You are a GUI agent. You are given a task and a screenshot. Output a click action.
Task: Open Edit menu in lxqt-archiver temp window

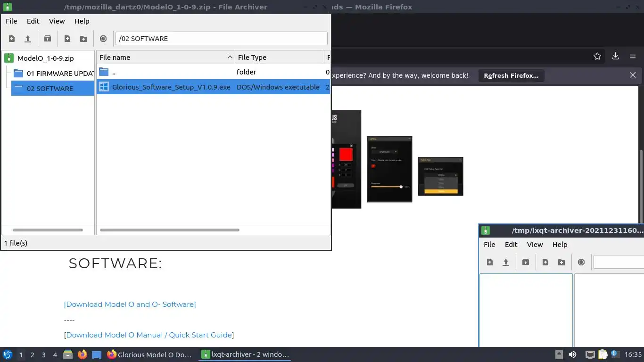point(511,245)
